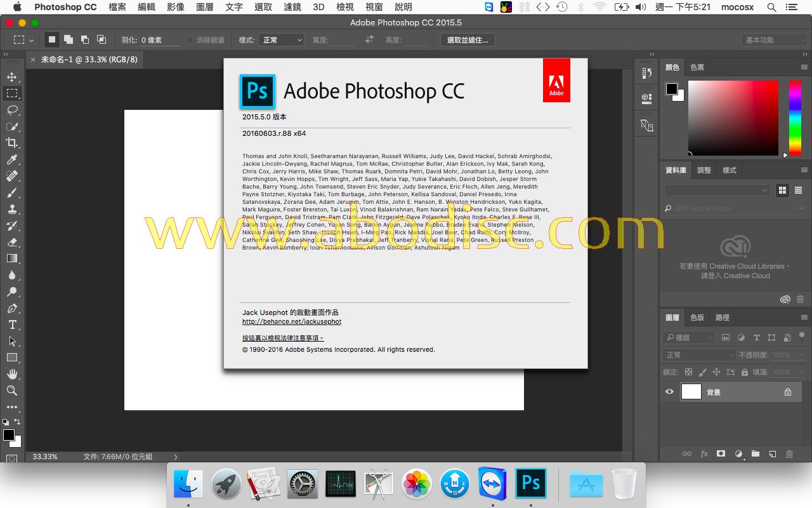The height and width of the screenshot is (508, 812).
Task: Open the 3D panel cube icon
Action: pyautogui.click(x=646, y=98)
